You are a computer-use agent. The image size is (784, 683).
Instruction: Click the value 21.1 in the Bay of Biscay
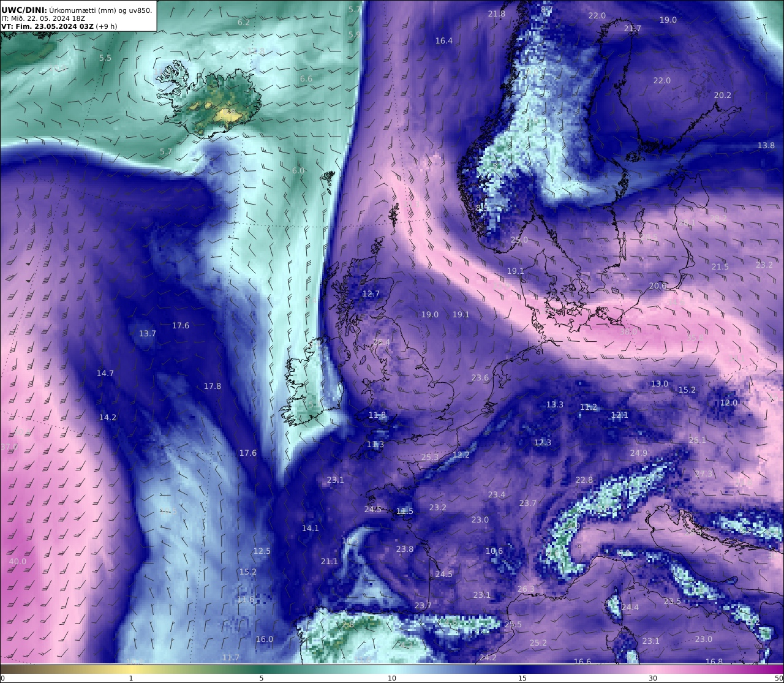(x=329, y=561)
